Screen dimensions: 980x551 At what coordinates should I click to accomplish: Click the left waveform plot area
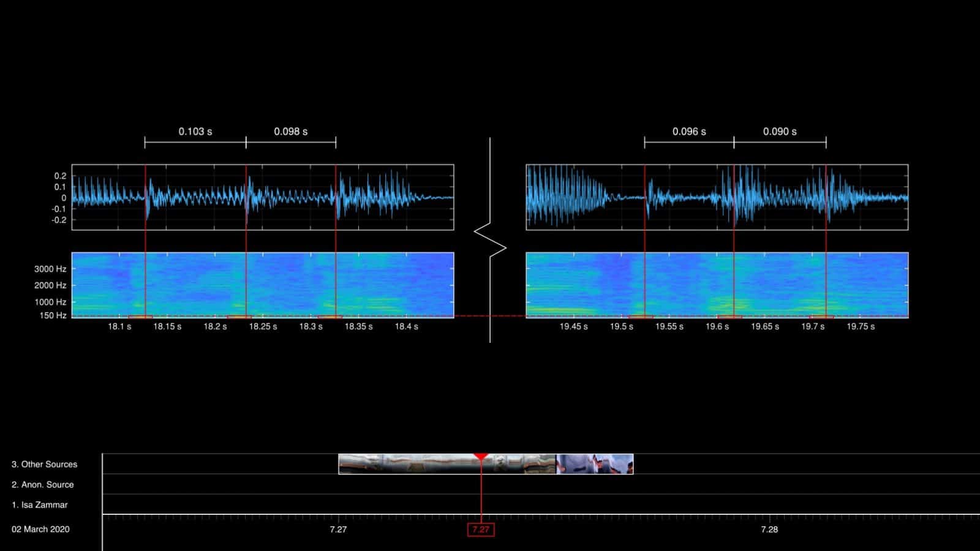(x=263, y=197)
